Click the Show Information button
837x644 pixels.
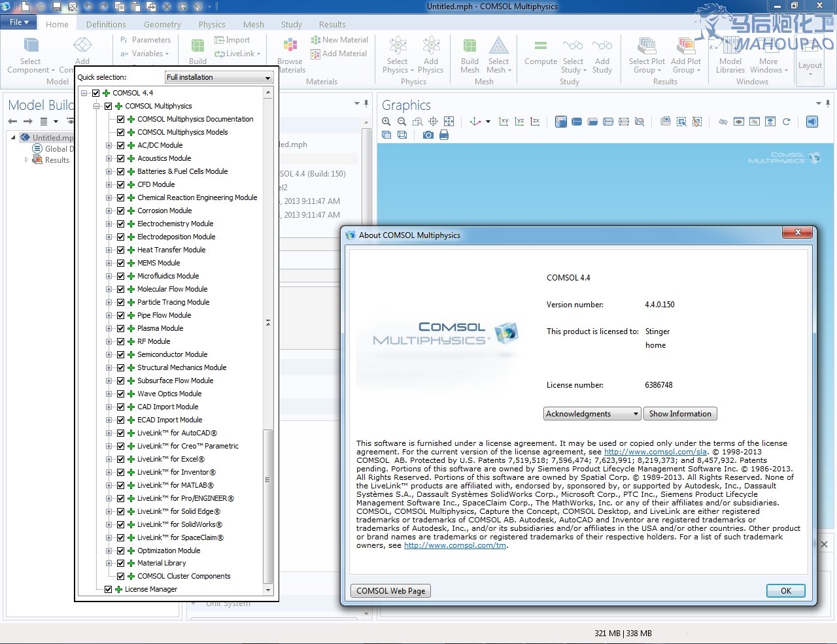[x=680, y=414]
